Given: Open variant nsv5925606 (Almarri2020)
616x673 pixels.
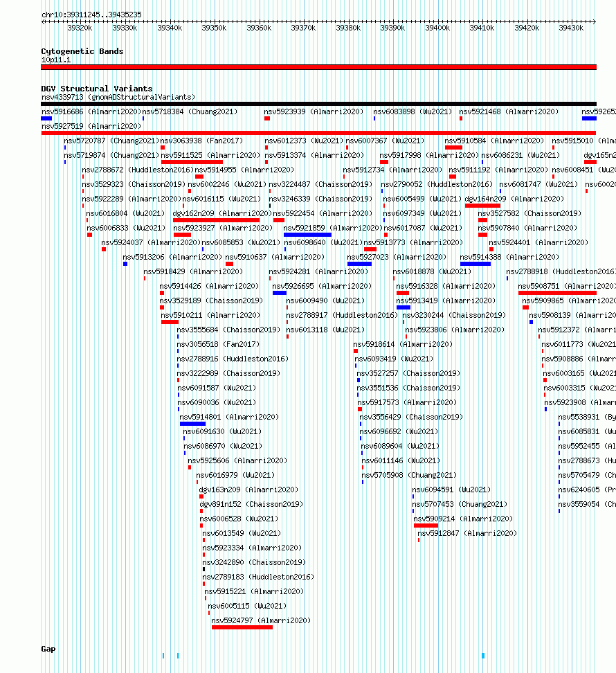Looking at the screenshot, I should point(237,460).
